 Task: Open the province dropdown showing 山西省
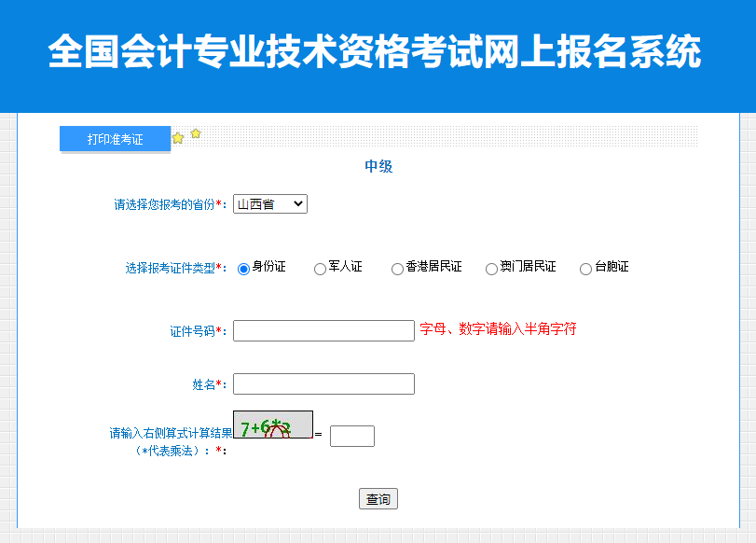pyautogui.click(x=269, y=203)
